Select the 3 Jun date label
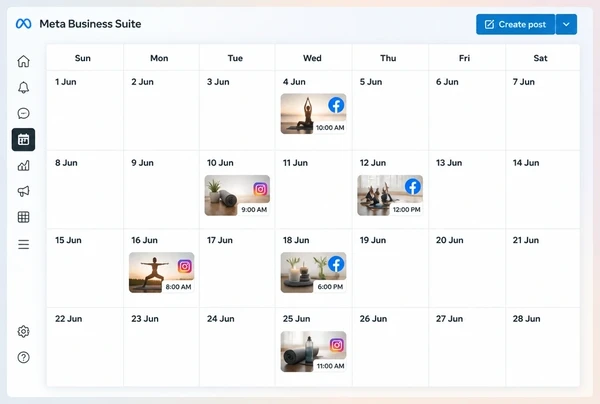 click(x=218, y=82)
